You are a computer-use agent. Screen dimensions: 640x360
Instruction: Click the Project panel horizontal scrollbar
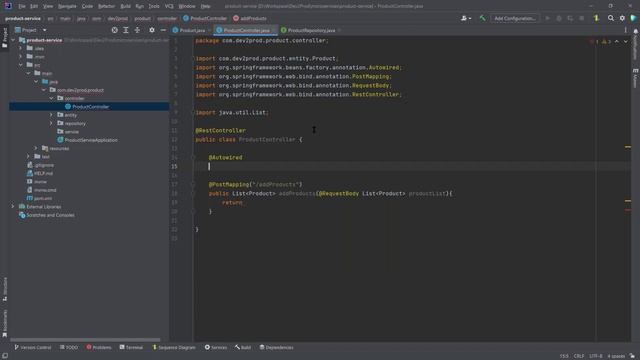(85, 340)
